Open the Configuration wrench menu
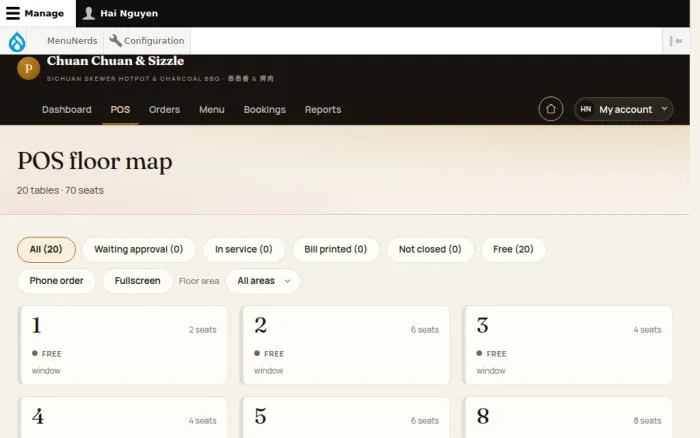 click(x=147, y=41)
